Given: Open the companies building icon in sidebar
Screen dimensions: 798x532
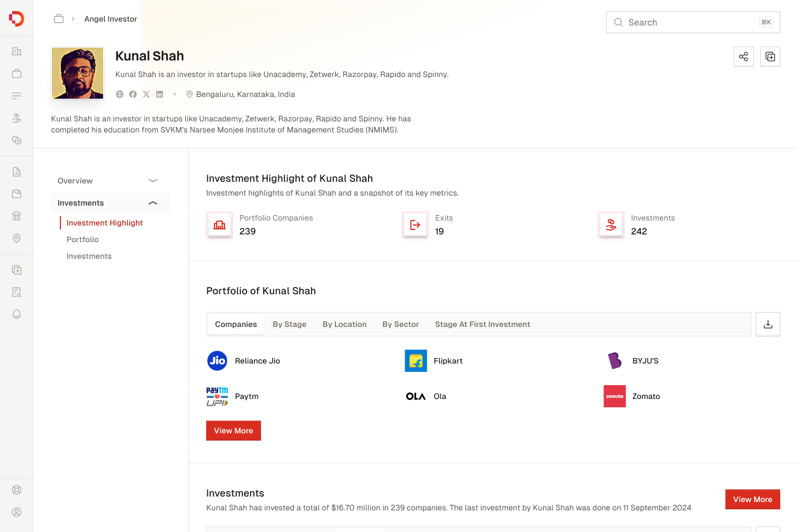Looking at the screenshot, I should click(x=17, y=52).
